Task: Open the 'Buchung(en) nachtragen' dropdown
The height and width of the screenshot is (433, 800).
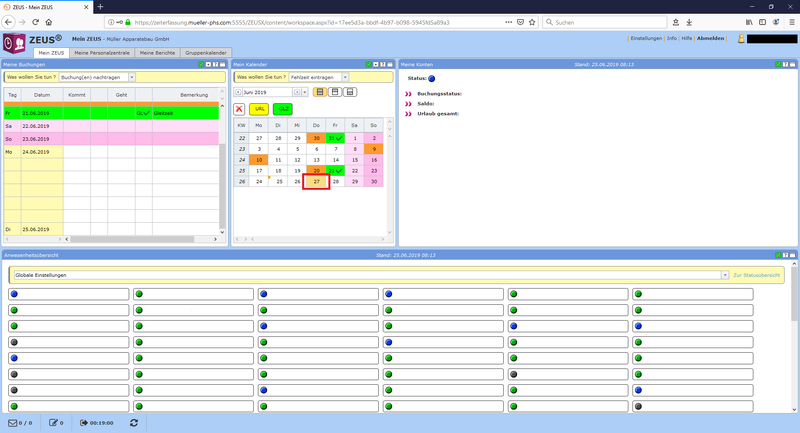Action: [132, 77]
